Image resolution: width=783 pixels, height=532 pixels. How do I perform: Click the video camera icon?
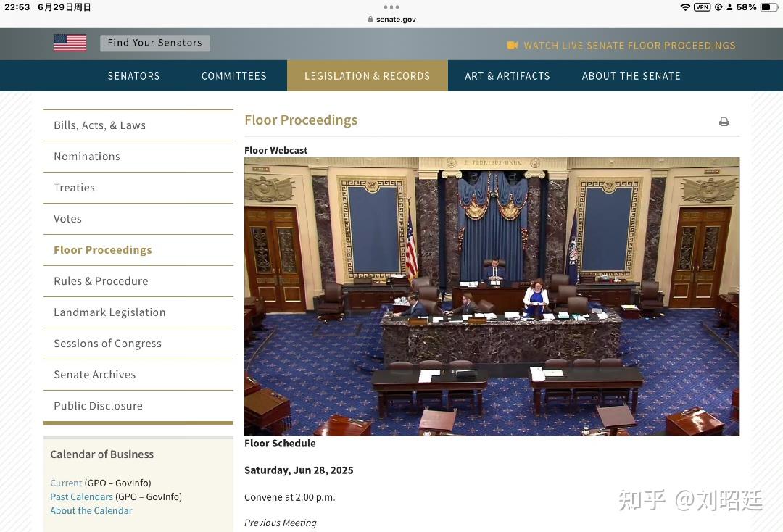pos(513,46)
